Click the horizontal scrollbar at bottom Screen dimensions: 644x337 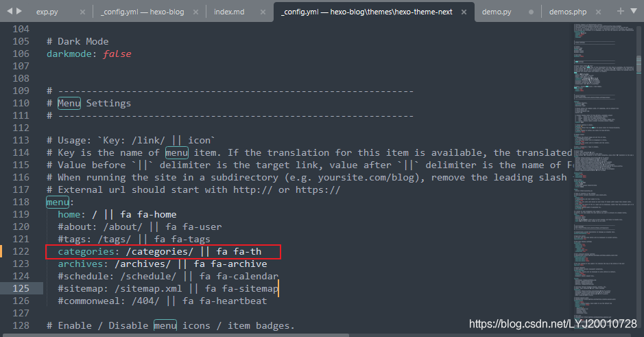coord(176,335)
